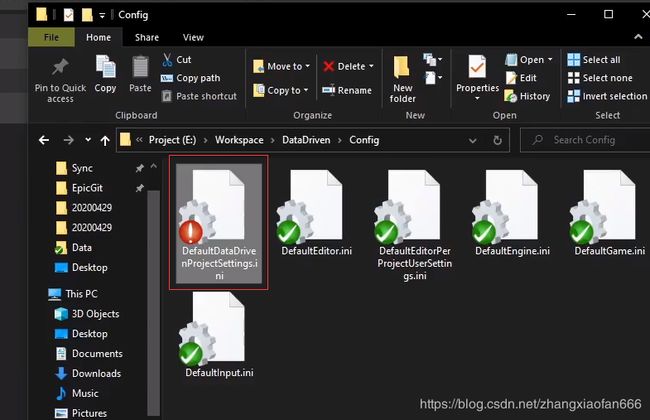Viewport: 650px width, 420px height.
Task: Select DefaultEngine.ini file
Action: tap(512, 213)
